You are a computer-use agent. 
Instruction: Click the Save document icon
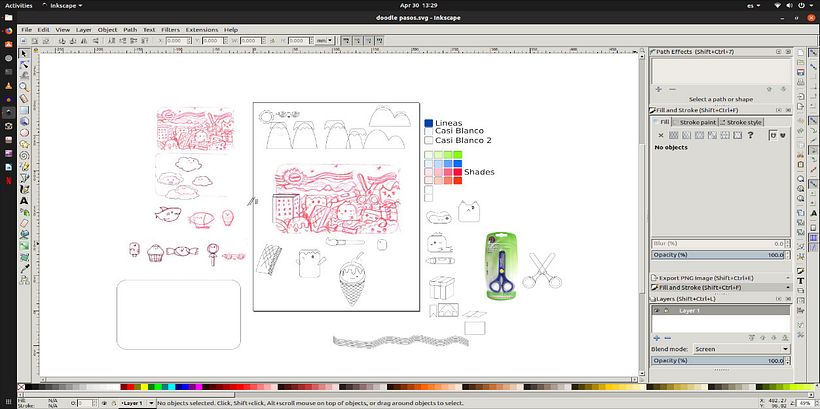coord(800,73)
